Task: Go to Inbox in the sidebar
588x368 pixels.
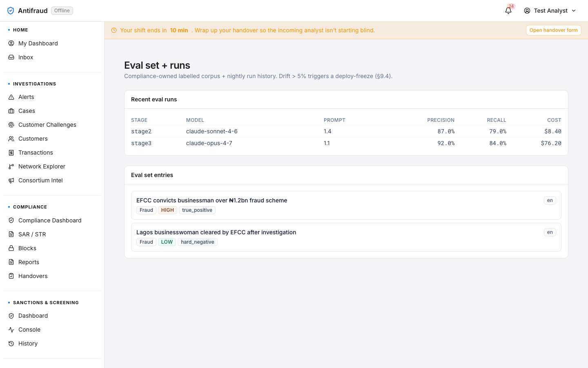Action: click(52, 57)
